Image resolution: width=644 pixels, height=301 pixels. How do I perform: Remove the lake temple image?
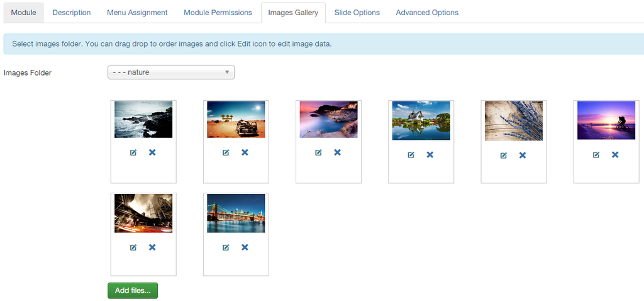(430, 155)
